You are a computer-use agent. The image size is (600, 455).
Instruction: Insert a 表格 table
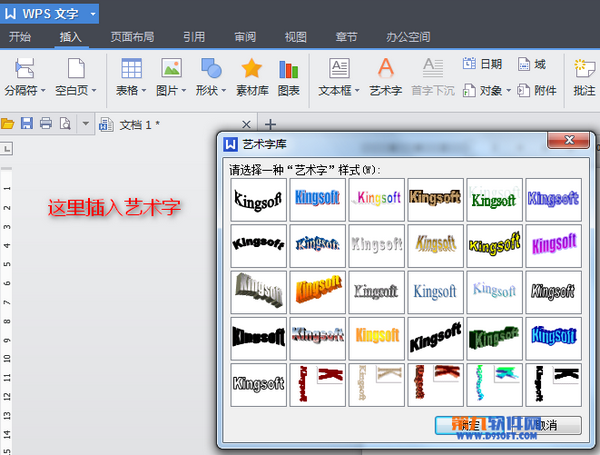[x=131, y=77]
